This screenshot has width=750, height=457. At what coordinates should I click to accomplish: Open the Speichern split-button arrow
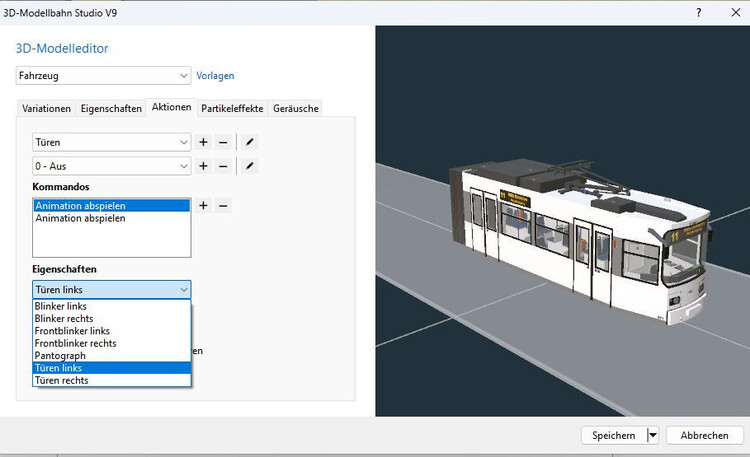pyautogui.click(x=653, y=435)
